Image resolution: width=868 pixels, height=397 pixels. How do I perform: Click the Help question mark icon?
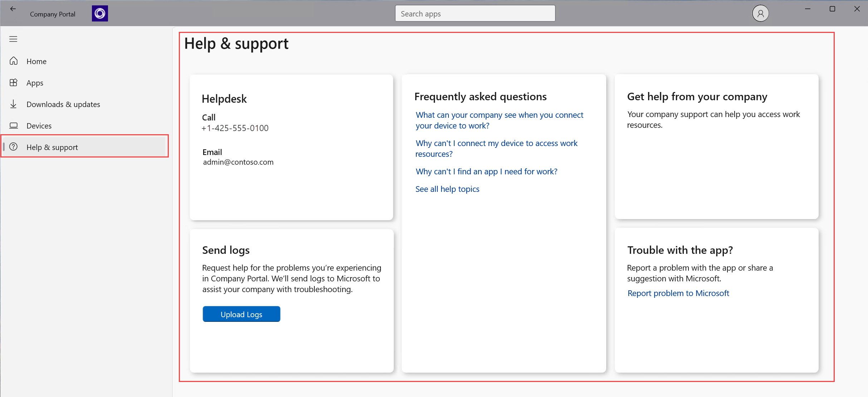(x=14, y=147)
